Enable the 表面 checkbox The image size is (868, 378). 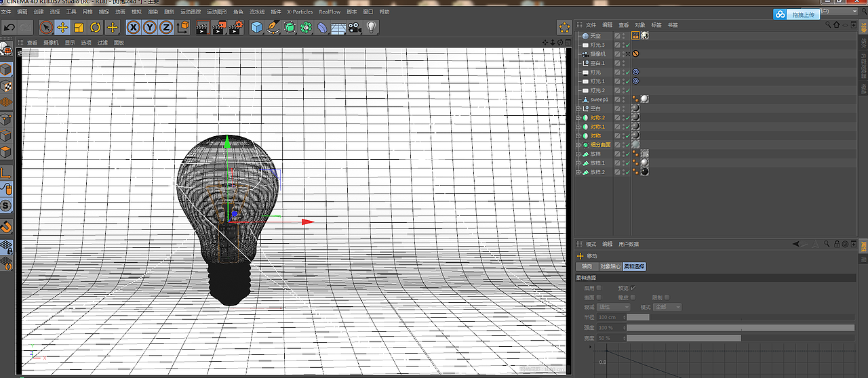pyautogui.click(x=599, y=297)
